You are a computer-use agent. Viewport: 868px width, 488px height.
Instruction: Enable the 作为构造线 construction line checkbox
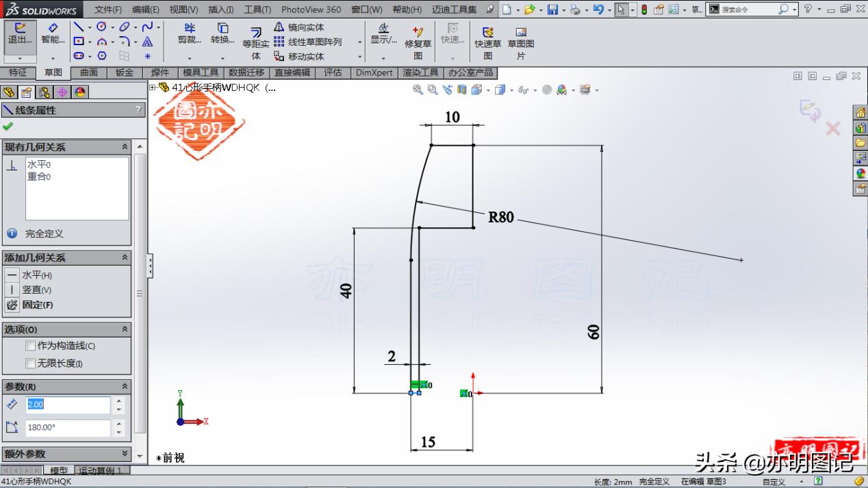pos(30,346)
